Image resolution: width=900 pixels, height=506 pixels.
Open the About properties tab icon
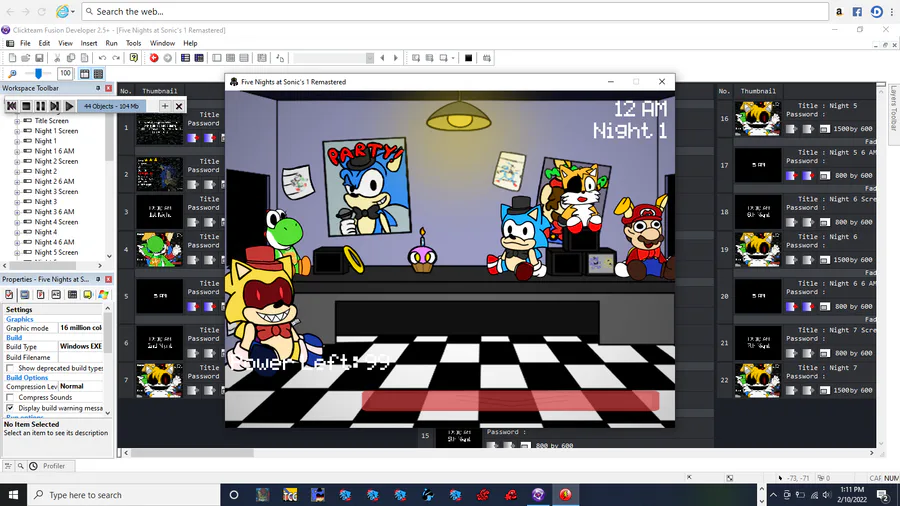pyautogui.click(x=87, y=294)
